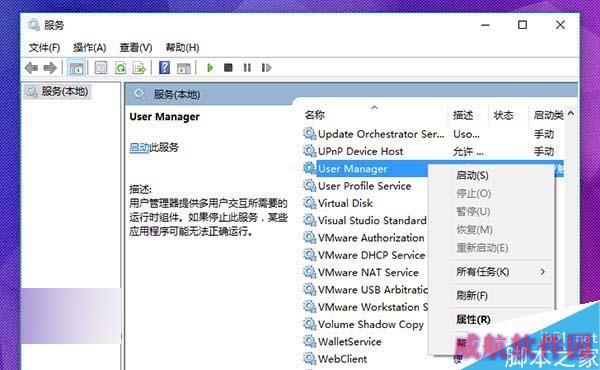
Task: Select the Virtual Disk service
Action: [345, 203]
